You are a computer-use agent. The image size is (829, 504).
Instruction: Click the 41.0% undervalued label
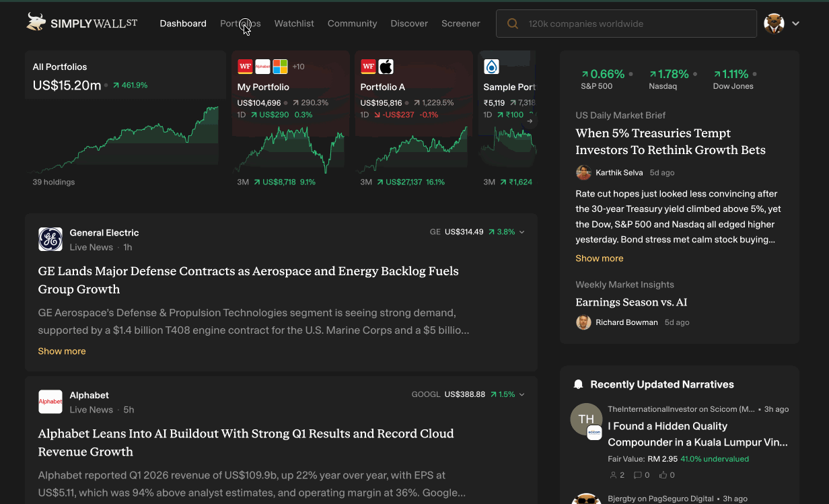point(715,459)
